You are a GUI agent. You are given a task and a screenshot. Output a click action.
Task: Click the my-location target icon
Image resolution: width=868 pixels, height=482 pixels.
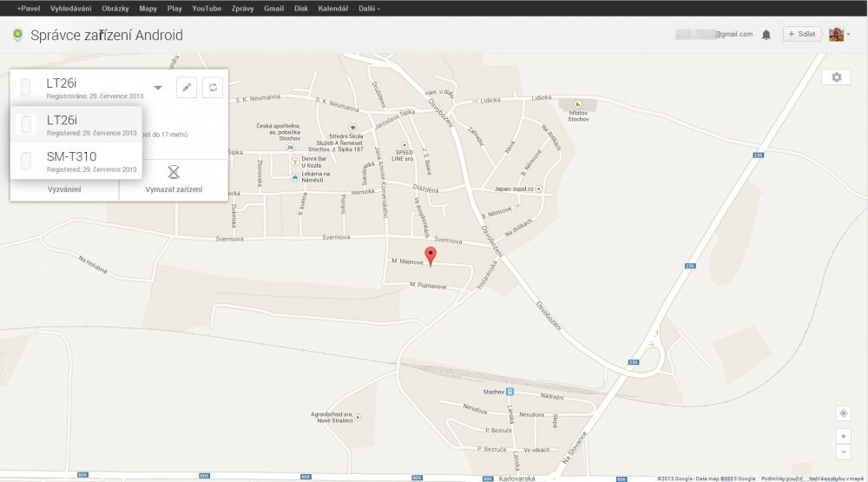843,413
